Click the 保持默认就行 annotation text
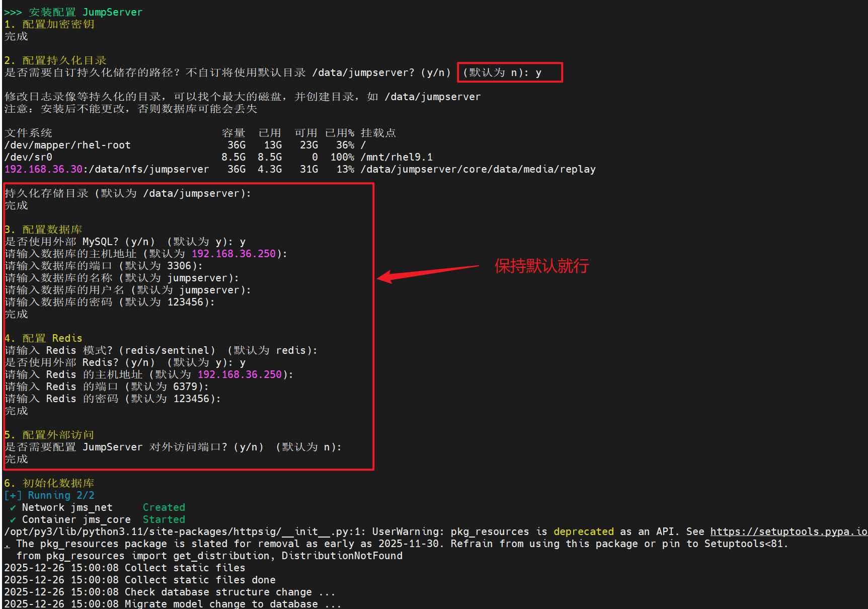The height and width of the screenshot is (609, 868). tap(541, 266)
